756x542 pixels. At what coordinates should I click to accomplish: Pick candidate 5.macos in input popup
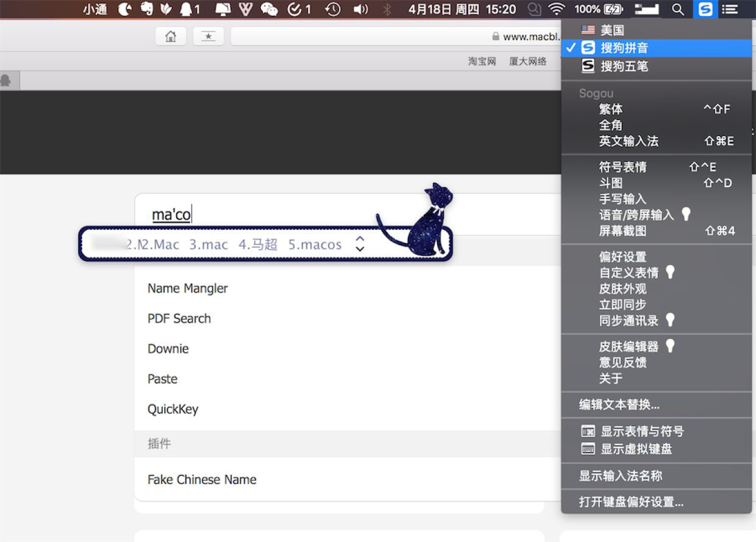coord(315,244)
